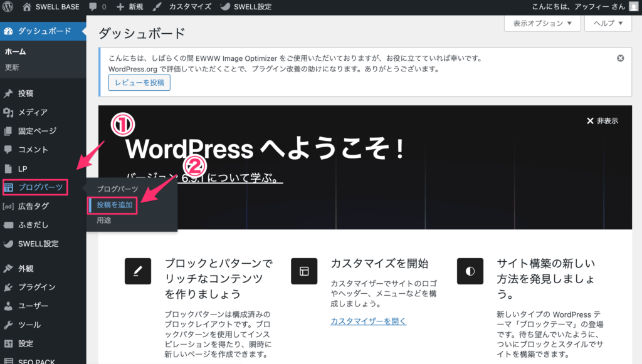Click the SWELL設定 icon in the top toolbar
The height and width of the screenshot is (364, 642).
click(224, 7)
